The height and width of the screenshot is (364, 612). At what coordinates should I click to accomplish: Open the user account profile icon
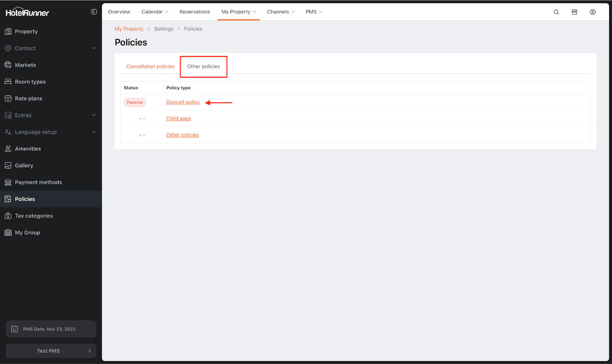click(x=592, y=12)
